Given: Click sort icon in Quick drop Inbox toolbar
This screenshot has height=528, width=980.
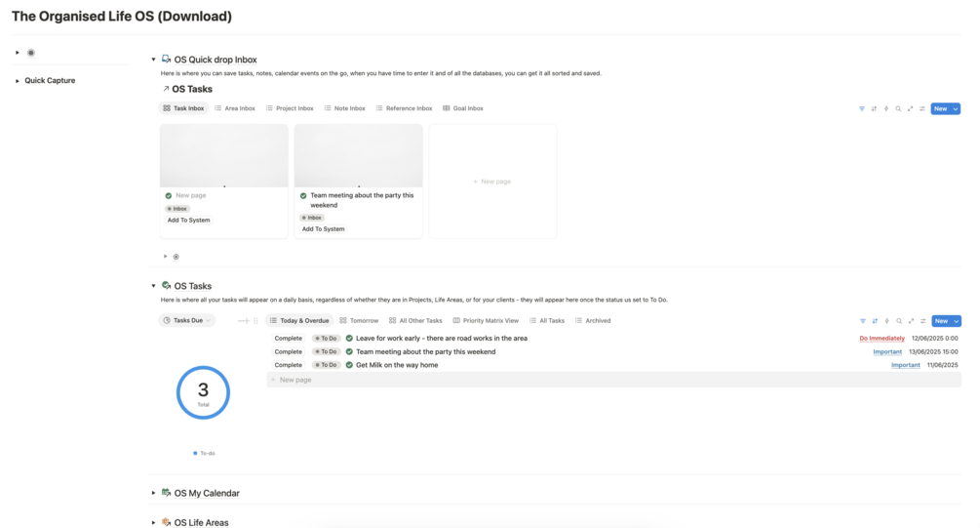Looking at the screenshot, I should (x=874, y=109).
